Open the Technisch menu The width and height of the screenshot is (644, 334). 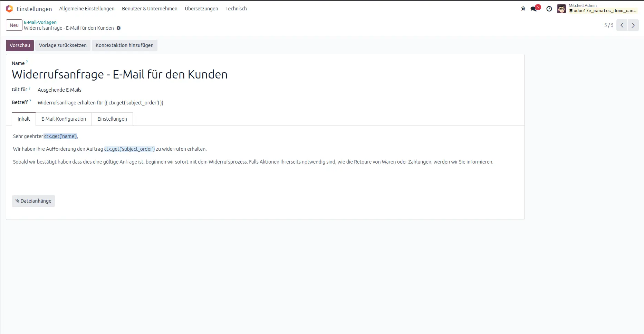236,9
